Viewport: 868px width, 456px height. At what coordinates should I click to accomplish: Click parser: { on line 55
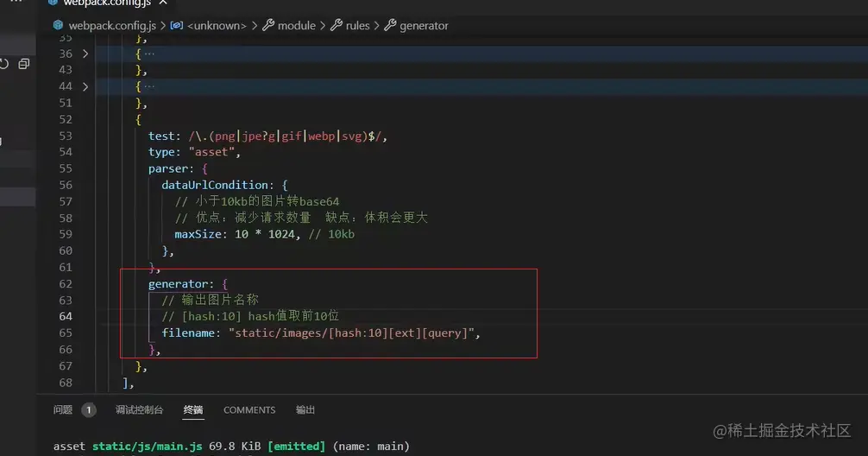[178, 169]
